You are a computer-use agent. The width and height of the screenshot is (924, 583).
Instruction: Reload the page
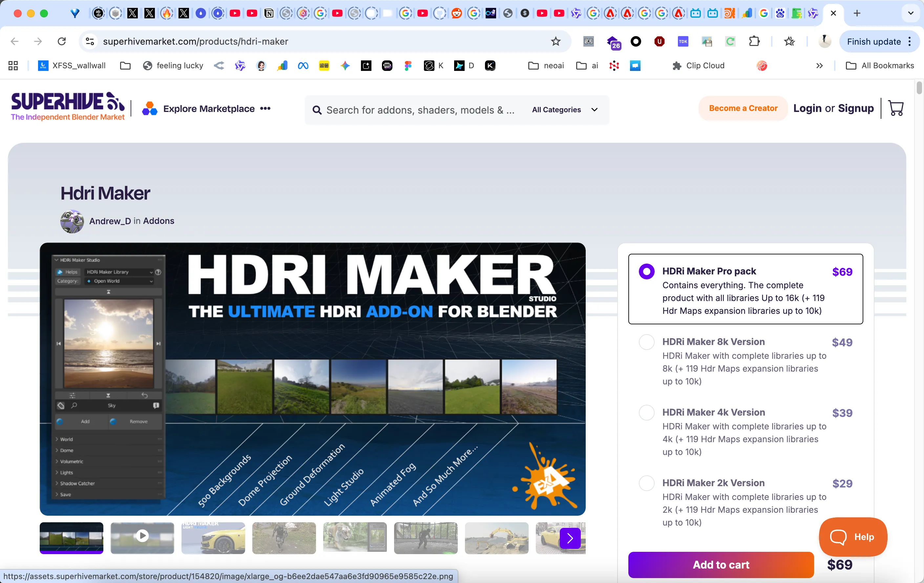click(x=62, y=41)
